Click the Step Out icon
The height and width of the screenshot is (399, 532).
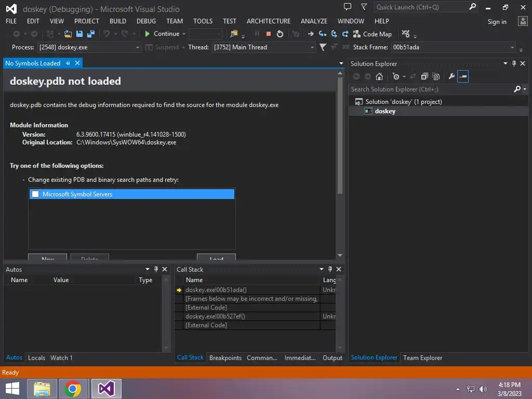(x=345, y=34)
